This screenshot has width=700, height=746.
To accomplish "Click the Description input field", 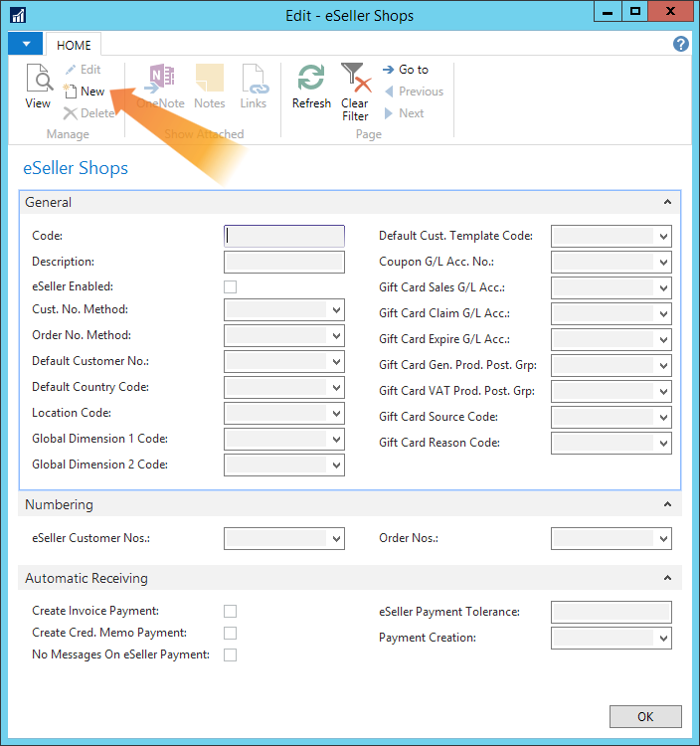I will [284, 263].
